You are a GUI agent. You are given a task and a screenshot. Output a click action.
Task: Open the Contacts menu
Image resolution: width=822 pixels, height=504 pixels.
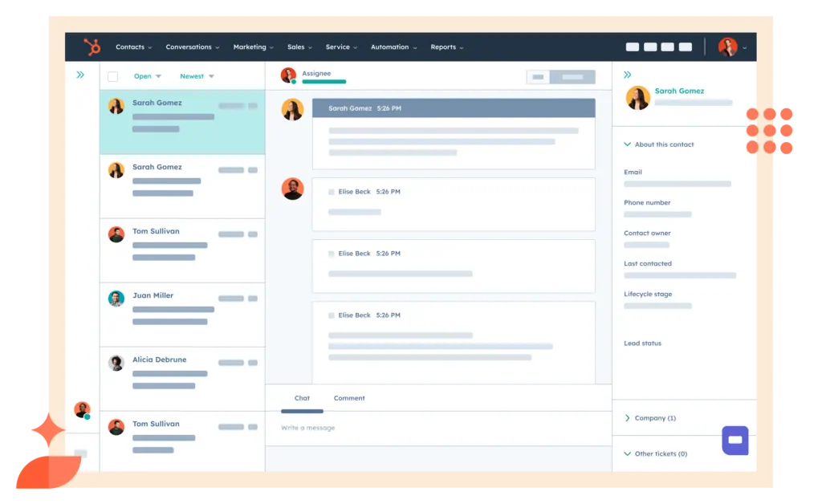pyautogui.click(x=134, y=47)
